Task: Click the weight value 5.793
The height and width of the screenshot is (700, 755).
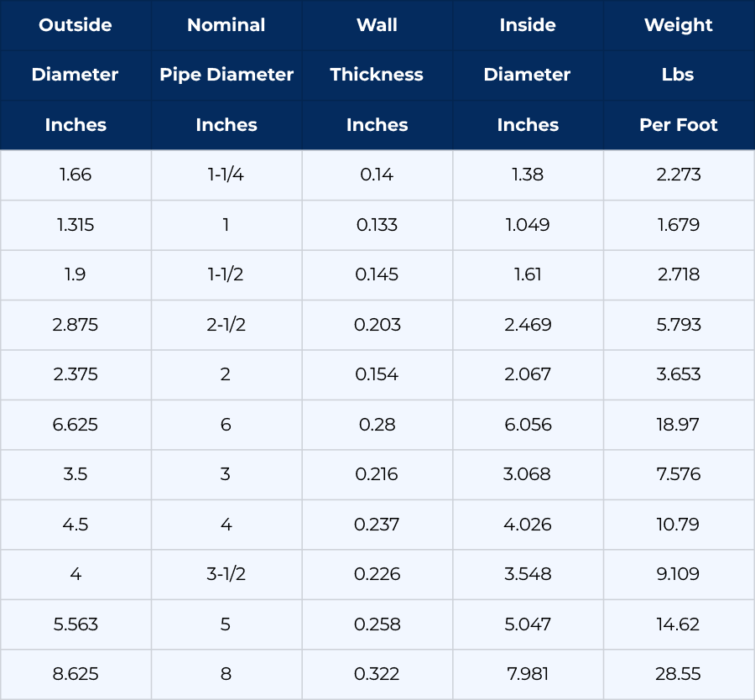Action: point(678,325)
